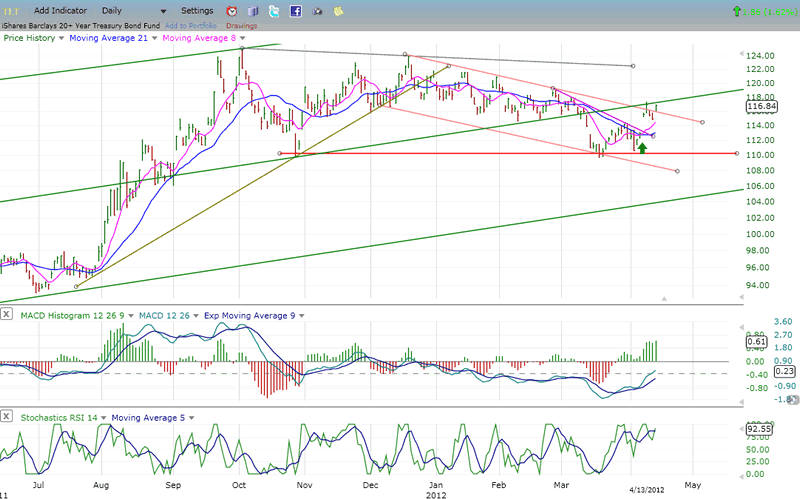Open the yellow sticky note icon
The image size is (800, 499).
coord(339,11)
